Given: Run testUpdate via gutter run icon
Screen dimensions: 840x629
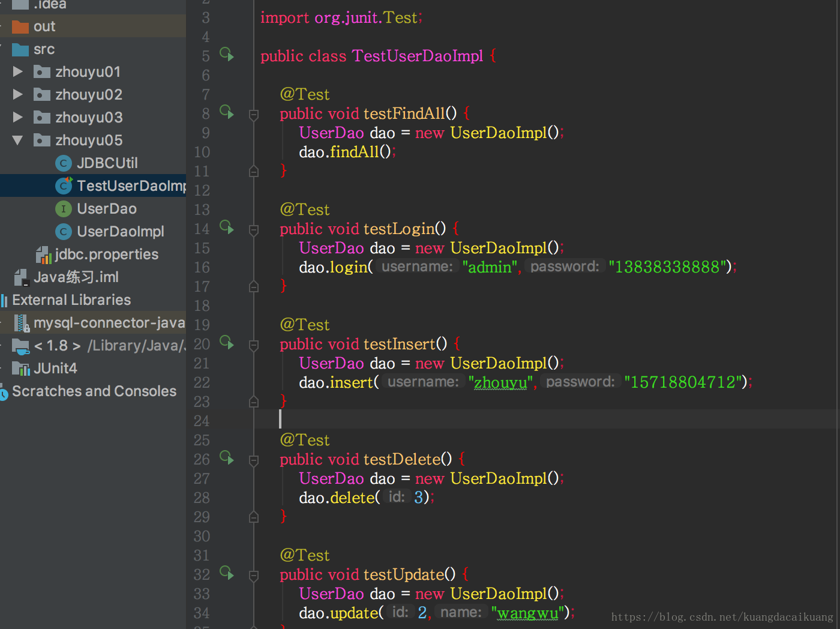Looking at the screenshot, I should pyautogui.click(x=226, y=573).
